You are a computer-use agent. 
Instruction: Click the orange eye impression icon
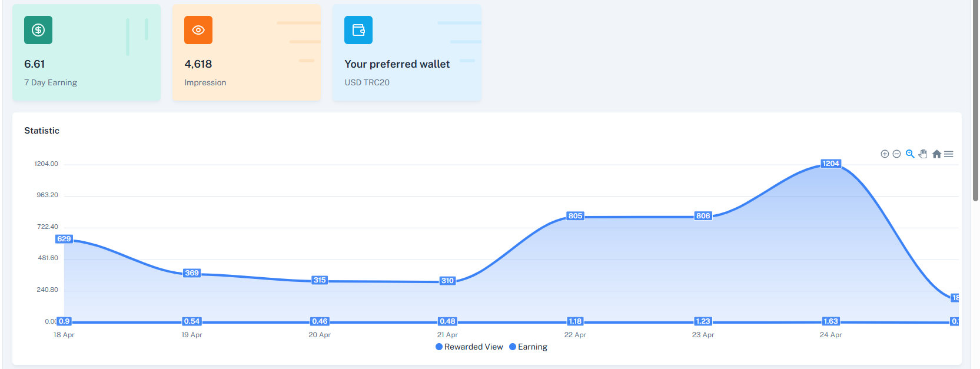[x=198, y=30]
